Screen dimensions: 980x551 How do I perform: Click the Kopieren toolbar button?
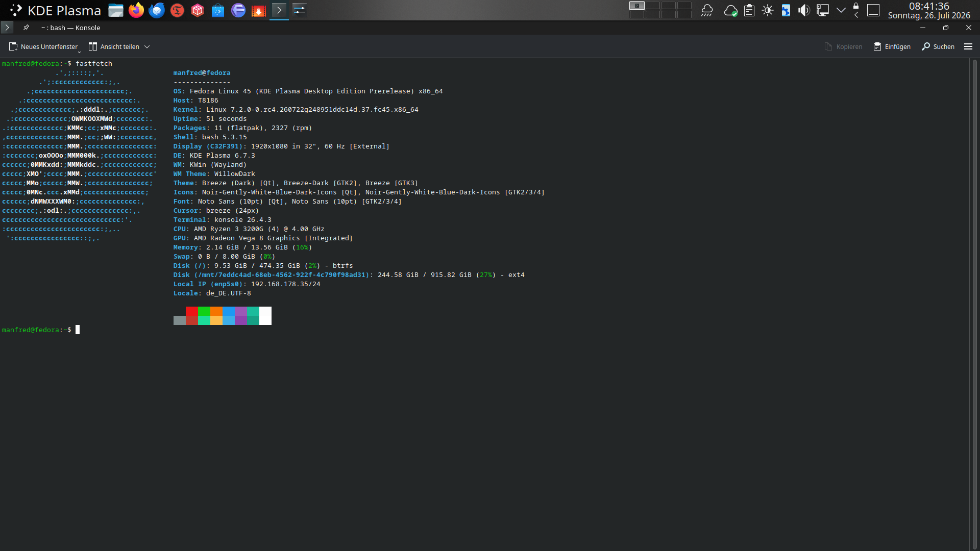pos(843,46)
